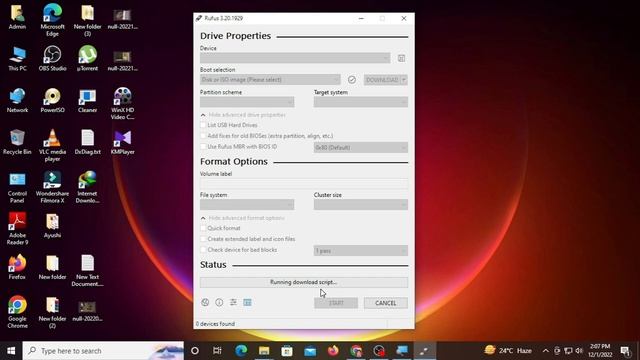The height and width of the screenshot is (360, 640).
Task: Click the save device image icon
Action: 401,58
